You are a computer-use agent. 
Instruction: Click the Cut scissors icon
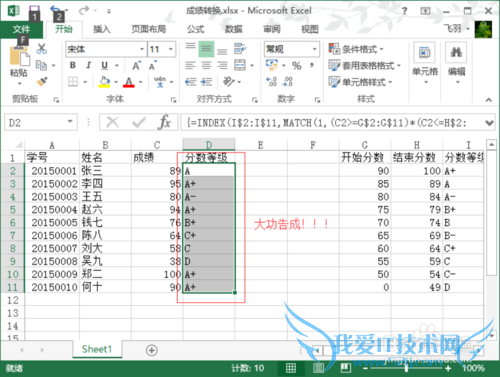[x=42, y=49]
